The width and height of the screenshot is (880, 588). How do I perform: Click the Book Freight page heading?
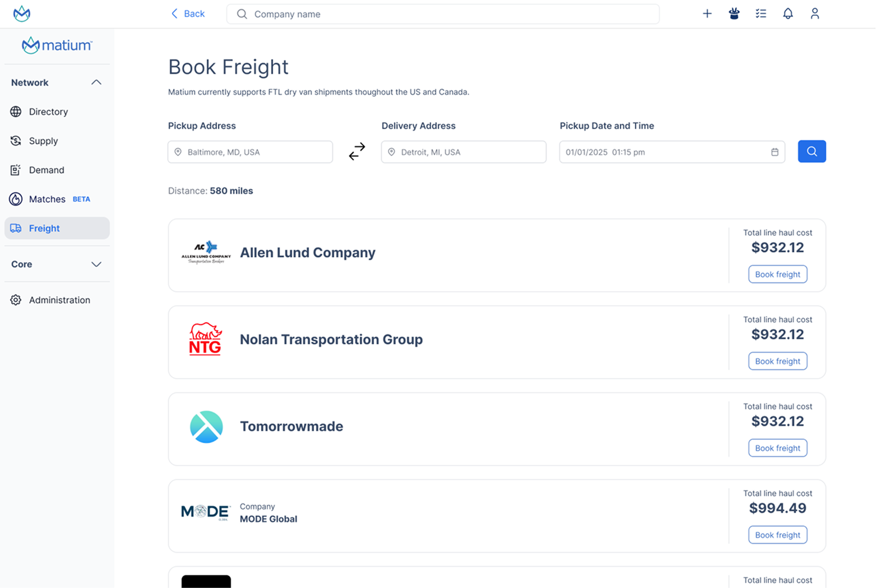point(228,67)
